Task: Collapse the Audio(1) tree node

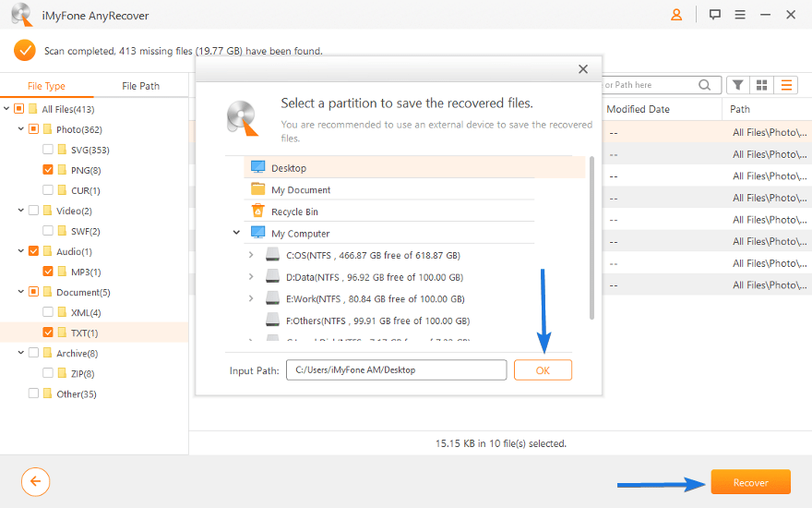Action: pos(20,251)
